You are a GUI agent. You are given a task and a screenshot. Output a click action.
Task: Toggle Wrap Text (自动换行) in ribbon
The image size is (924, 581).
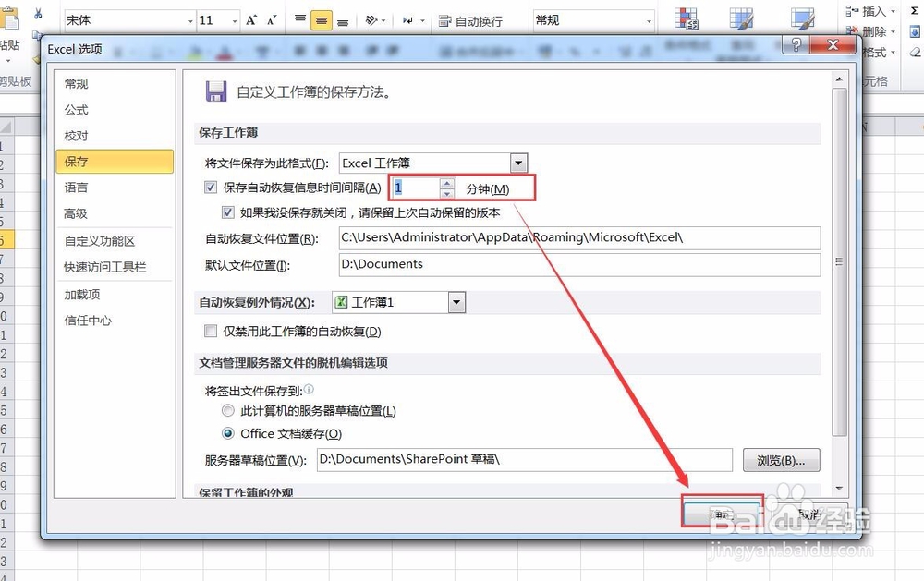click(x=470, y=22)
